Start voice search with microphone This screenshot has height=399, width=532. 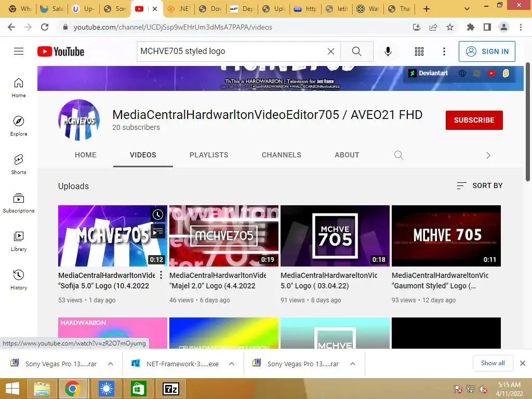388,51
